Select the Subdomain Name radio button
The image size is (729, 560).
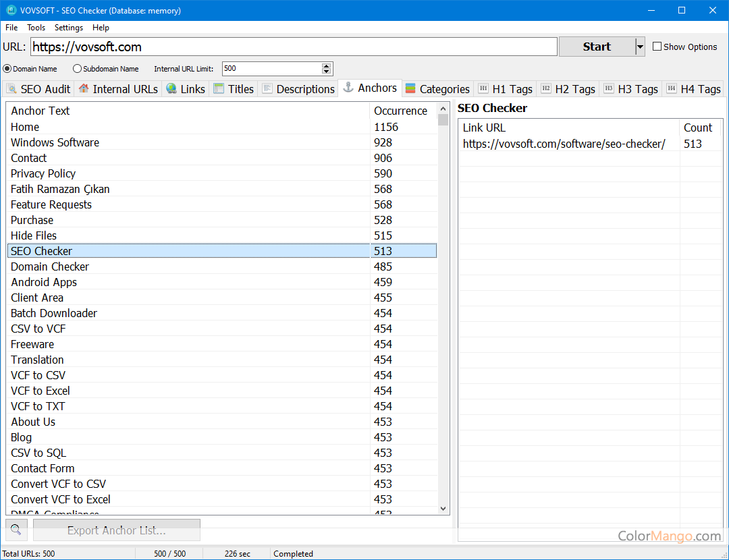(77, 69)
